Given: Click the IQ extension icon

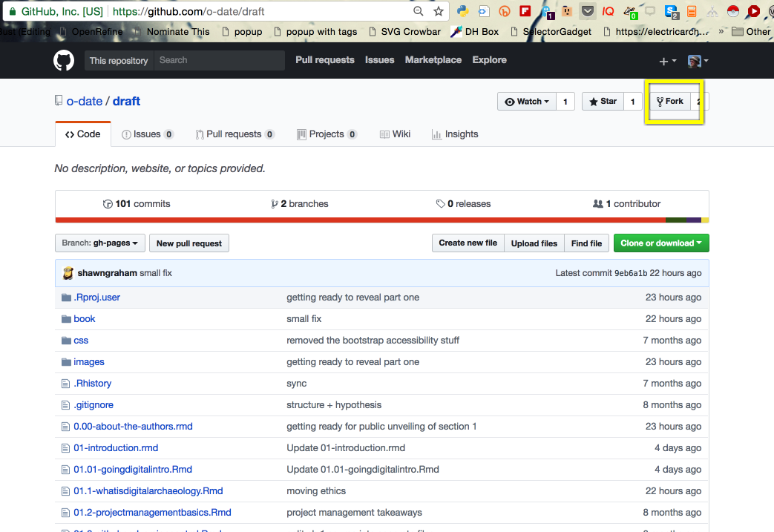Looking at the screenshot, I should (x=609, y=11).
